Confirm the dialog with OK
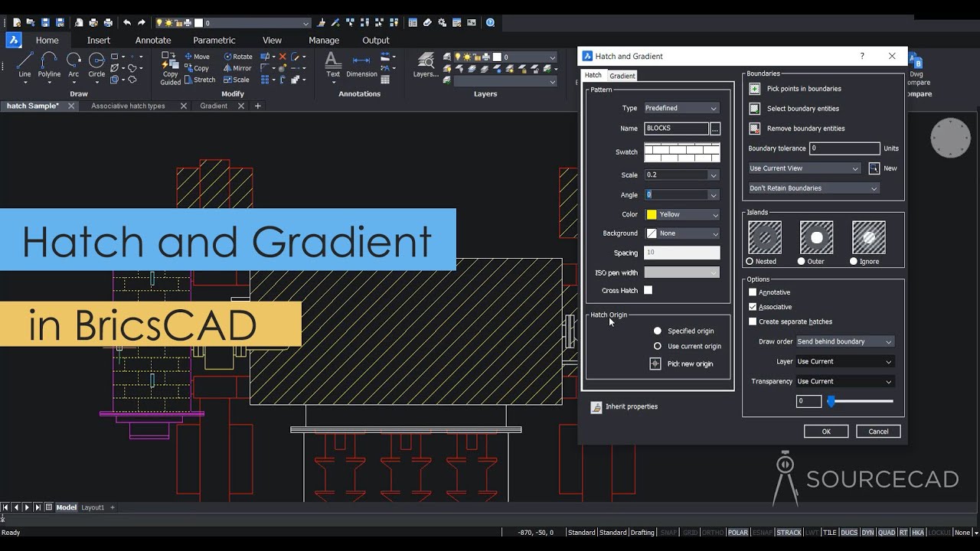 (x=826, y=432)
